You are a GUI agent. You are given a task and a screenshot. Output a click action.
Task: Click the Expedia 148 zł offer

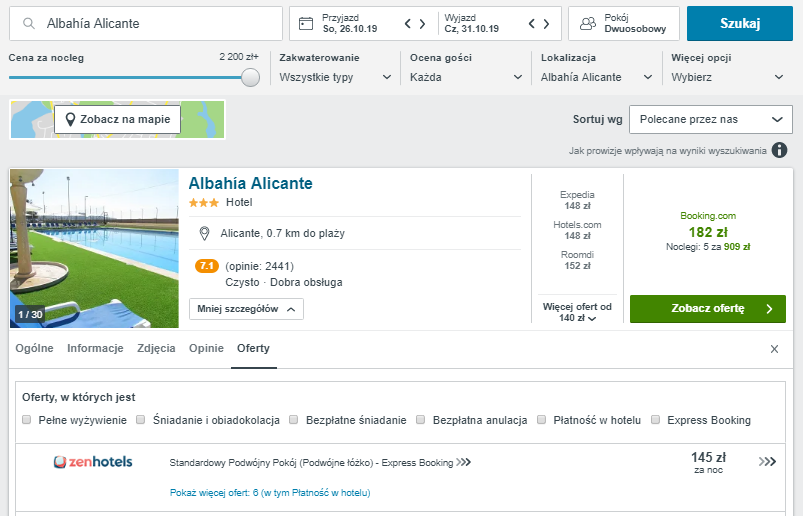coord(577,200)
